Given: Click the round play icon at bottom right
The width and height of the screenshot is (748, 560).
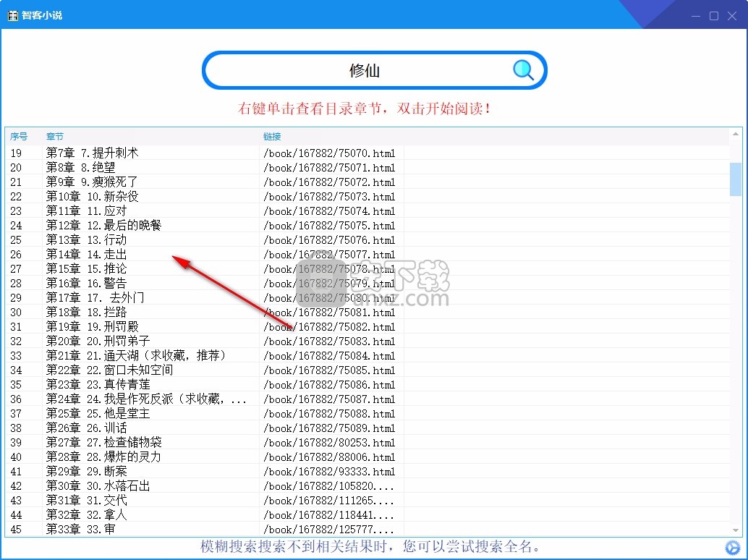Looking at the screenshot, I should pos(732,547).
